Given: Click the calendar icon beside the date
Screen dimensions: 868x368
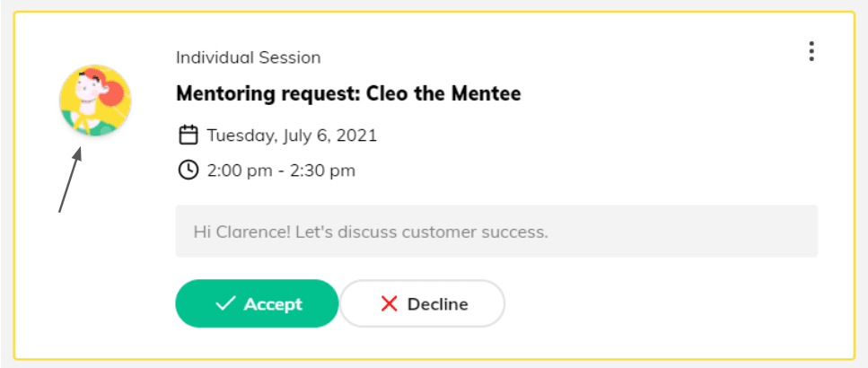Looking at the screenshot, I should point(189,136).
